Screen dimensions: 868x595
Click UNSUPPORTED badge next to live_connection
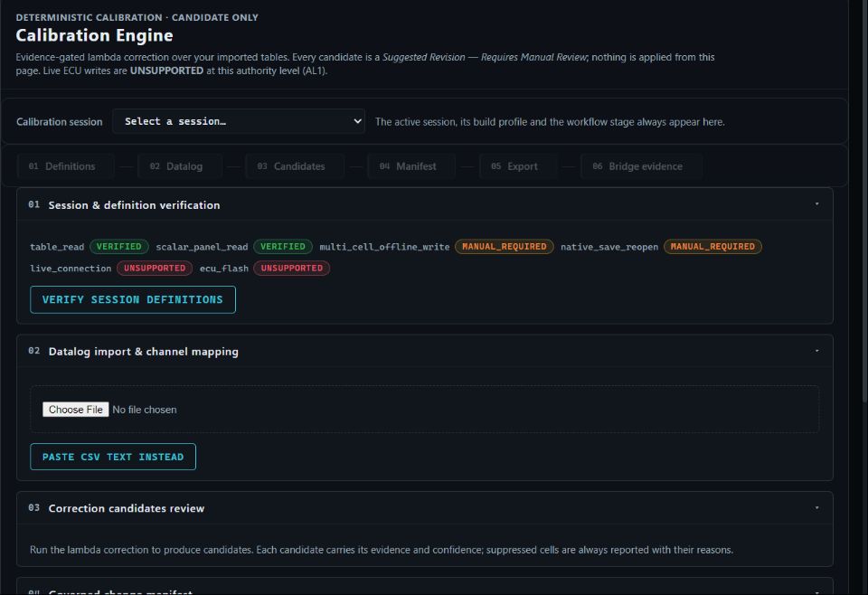pos(155,268)
